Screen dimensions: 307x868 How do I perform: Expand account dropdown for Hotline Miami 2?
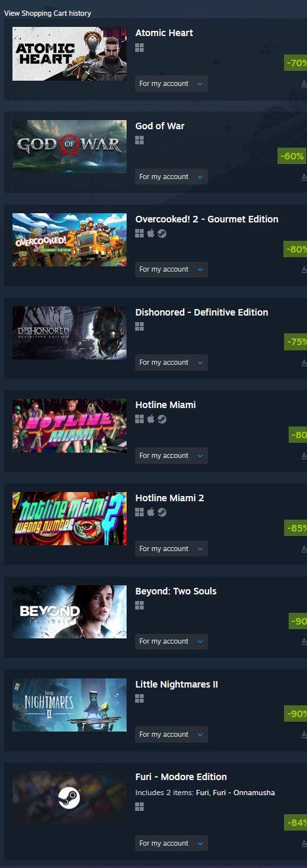171,548
